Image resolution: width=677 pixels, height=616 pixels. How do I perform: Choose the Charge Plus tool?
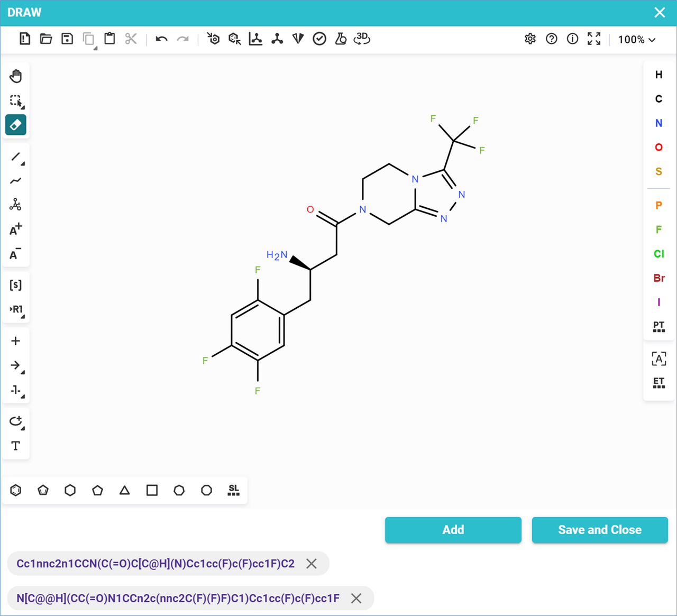[16, 229]
